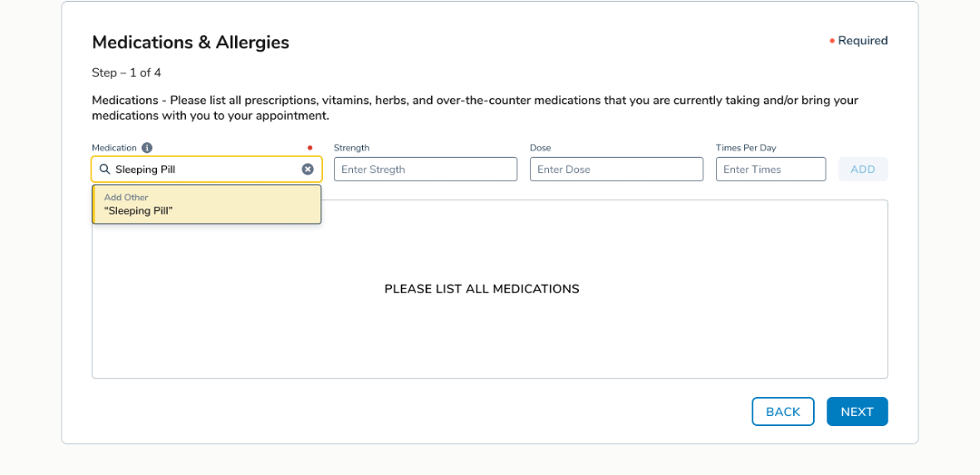Viewport: 980px width, 475px height.
Task: Click the Strength field label
Action: click(x=351, y=148)
